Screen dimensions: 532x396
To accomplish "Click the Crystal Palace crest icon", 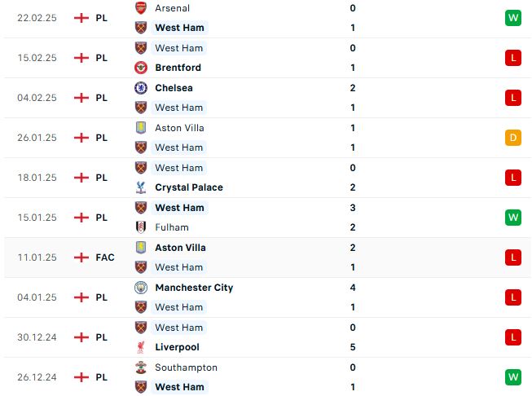I will pos(141,187).
